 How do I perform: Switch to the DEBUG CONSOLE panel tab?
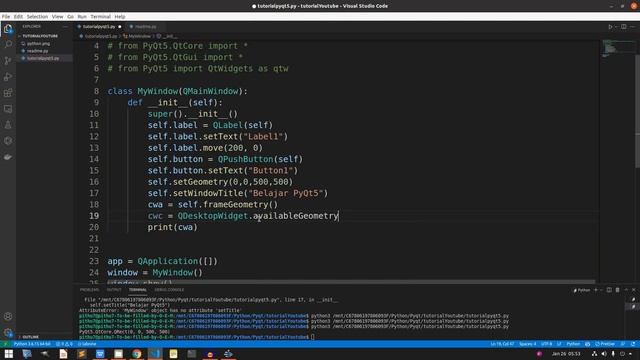click(169, 290)
